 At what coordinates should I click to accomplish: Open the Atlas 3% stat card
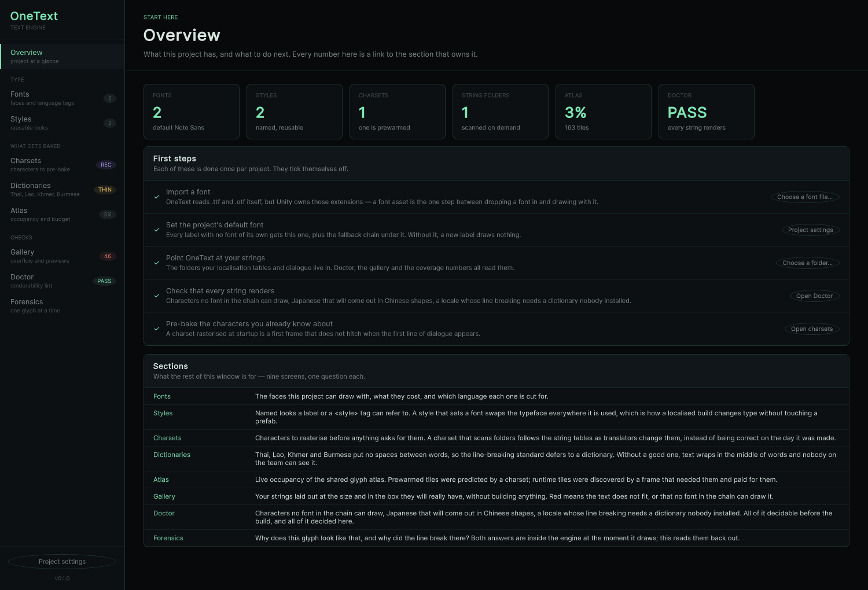(604, 112)
